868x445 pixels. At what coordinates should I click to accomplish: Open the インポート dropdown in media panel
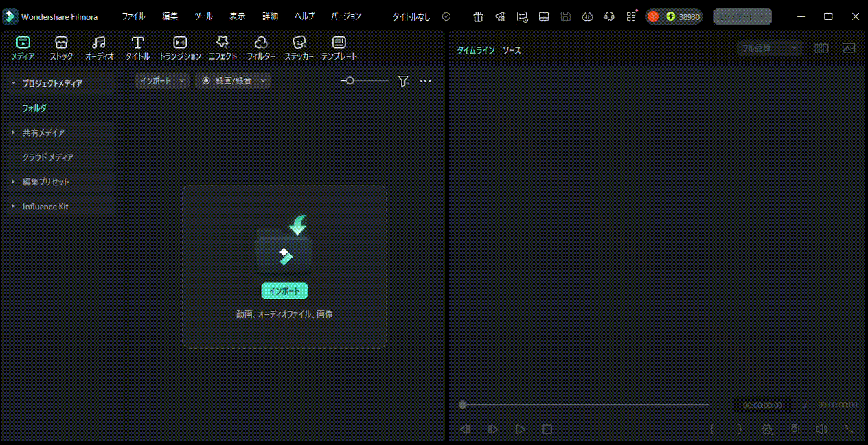click(x=162, y=81)
